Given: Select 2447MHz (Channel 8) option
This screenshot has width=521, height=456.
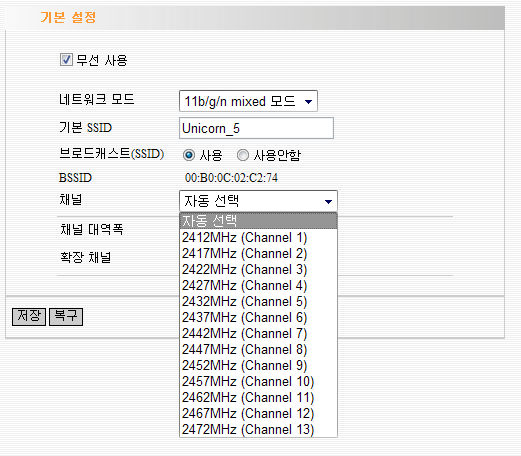Looking at the screenshot, I should pos(258,349).
